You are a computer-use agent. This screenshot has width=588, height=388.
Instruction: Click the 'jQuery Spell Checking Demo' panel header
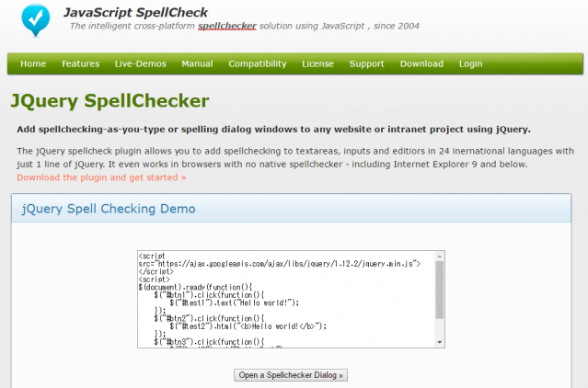click(291, 208)
